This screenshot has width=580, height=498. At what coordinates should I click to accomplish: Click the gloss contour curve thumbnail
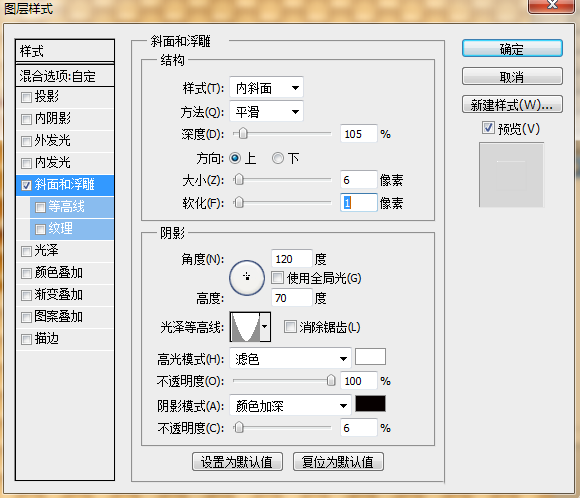click(245, 327)
